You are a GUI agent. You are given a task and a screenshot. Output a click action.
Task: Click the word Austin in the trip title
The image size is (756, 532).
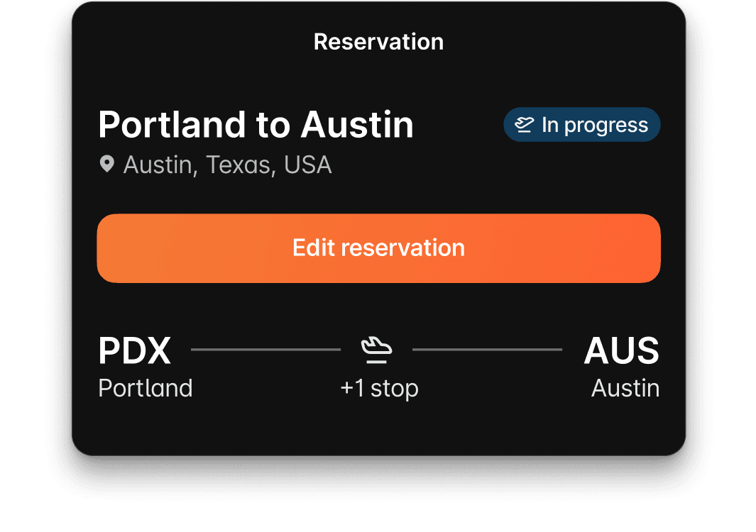(356, 125)
